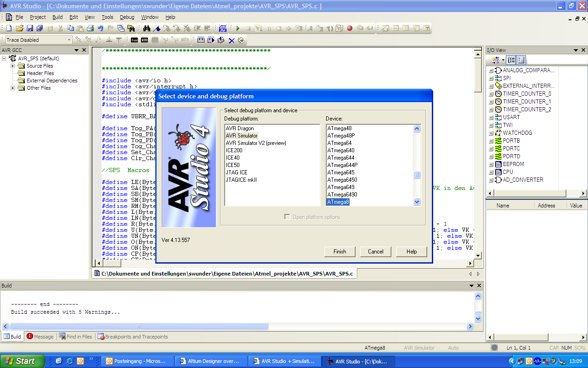This screenshot has width=588, height=368.
Task: Click the Start Debugging green play icon
Action: (x=238, y=28)
